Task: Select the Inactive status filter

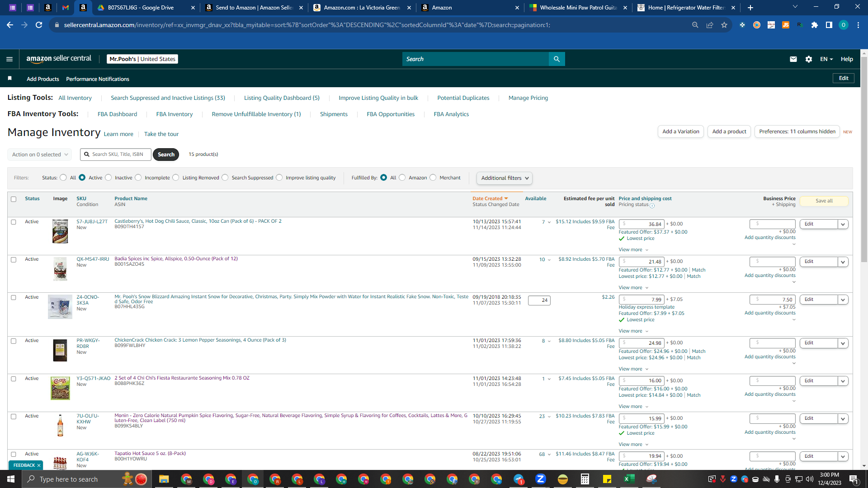Action: click(108, 178)
